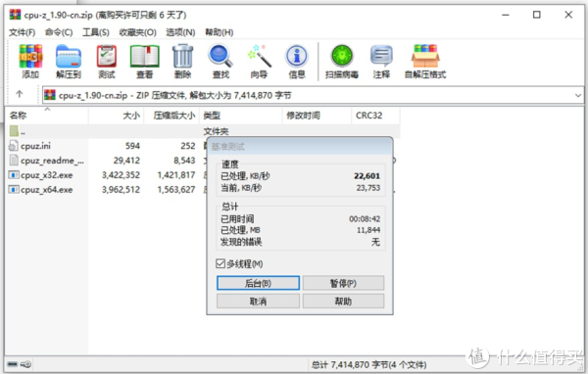Sort by the 修改时间 column header
The image size is (588, 374).
317,116
